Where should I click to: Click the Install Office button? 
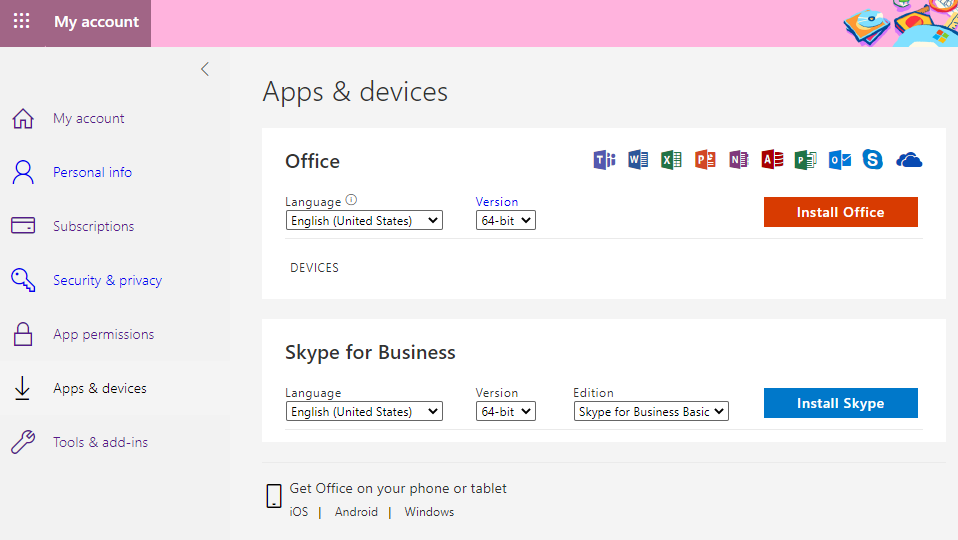coord(841,212)
